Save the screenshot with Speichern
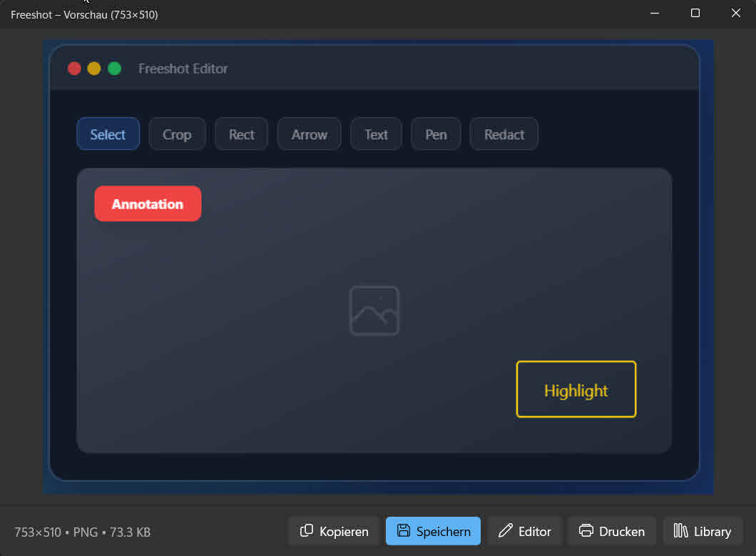 [x=433, y=531]
